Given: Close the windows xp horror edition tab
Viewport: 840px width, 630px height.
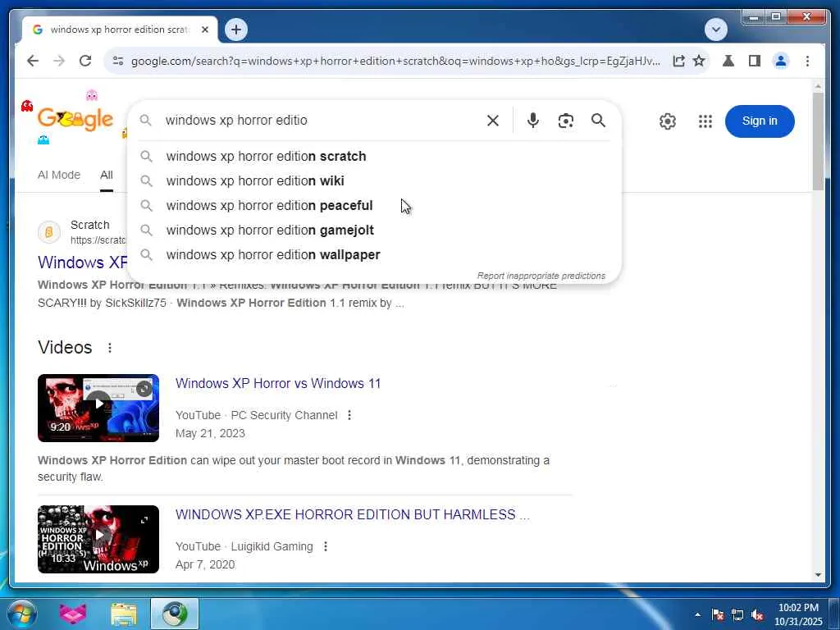Looking at the screenshot, I should 204,30.
